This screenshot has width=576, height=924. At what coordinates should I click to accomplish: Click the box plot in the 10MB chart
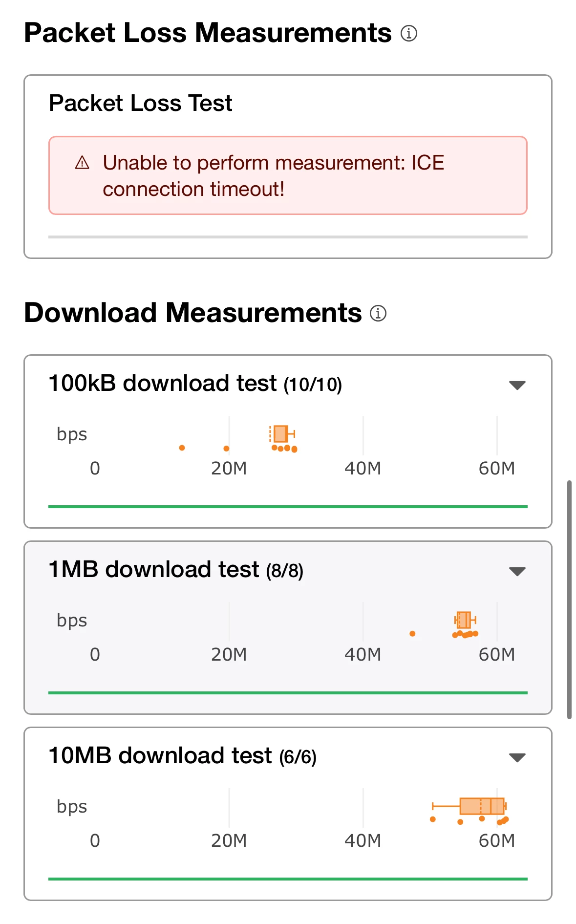tap(482, 806)
